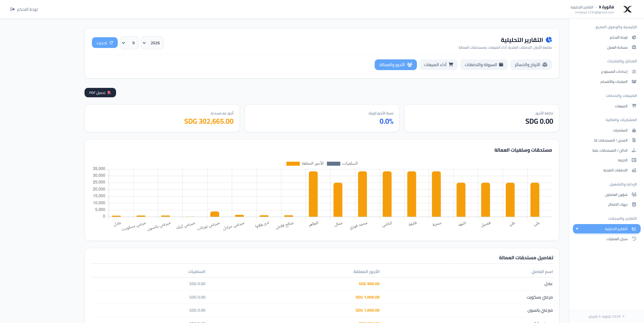
Task: Click the التقارير التحليلية chart icon in sidebar
Action: click(x=634, y=229)
